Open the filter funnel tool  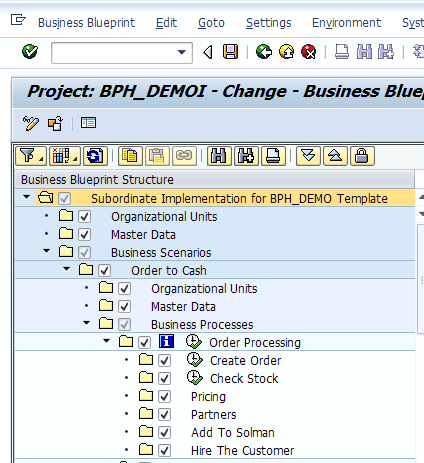click(x=31, y=156)
